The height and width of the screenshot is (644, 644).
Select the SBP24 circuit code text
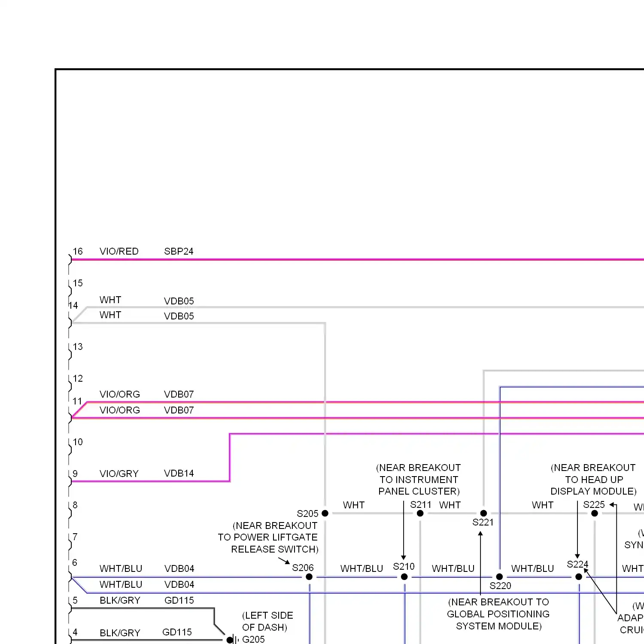click(179, 251)
